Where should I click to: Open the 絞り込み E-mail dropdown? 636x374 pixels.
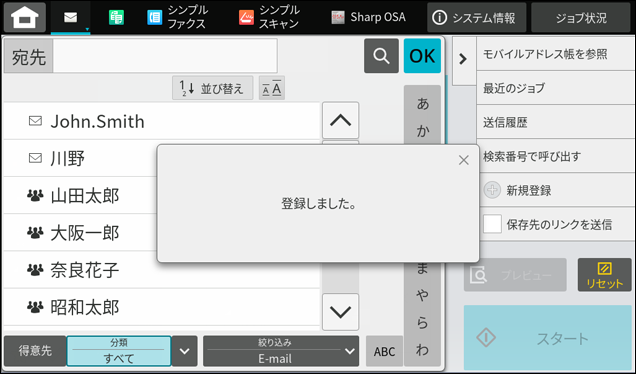281,351
